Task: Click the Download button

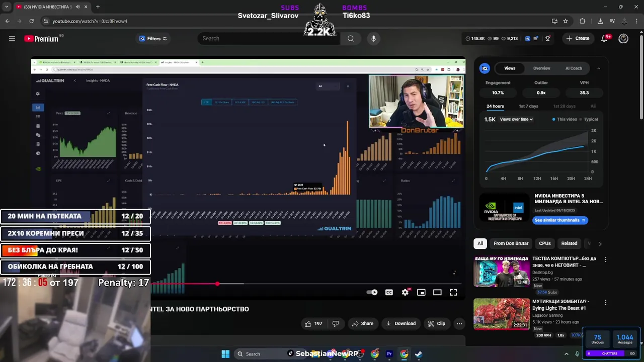Action: [400, 324]
